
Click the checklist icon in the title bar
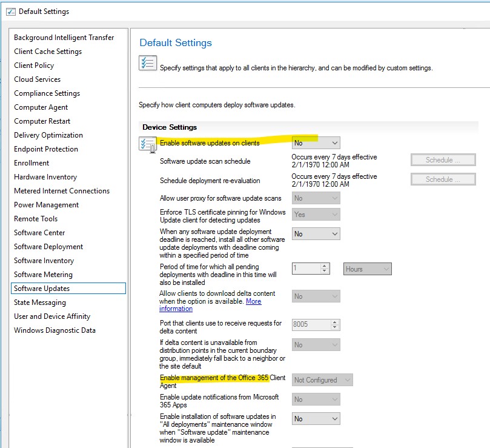click(x=11, y=11)
